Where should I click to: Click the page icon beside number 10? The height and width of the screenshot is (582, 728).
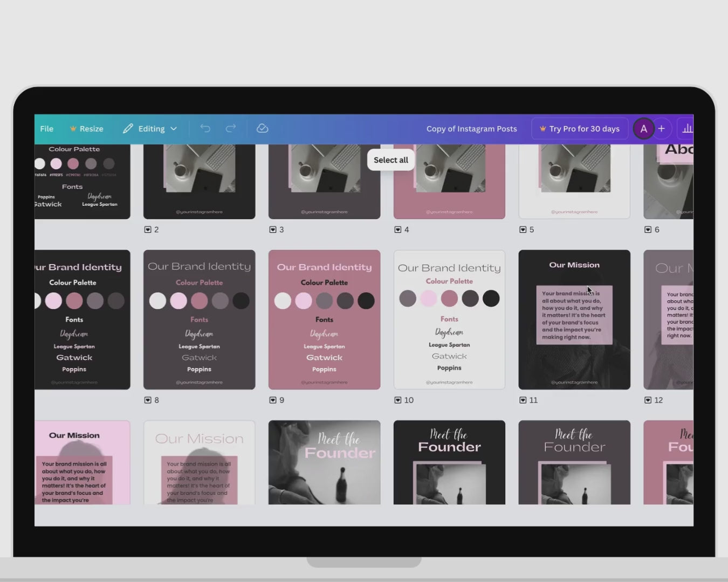coord(398,400)
